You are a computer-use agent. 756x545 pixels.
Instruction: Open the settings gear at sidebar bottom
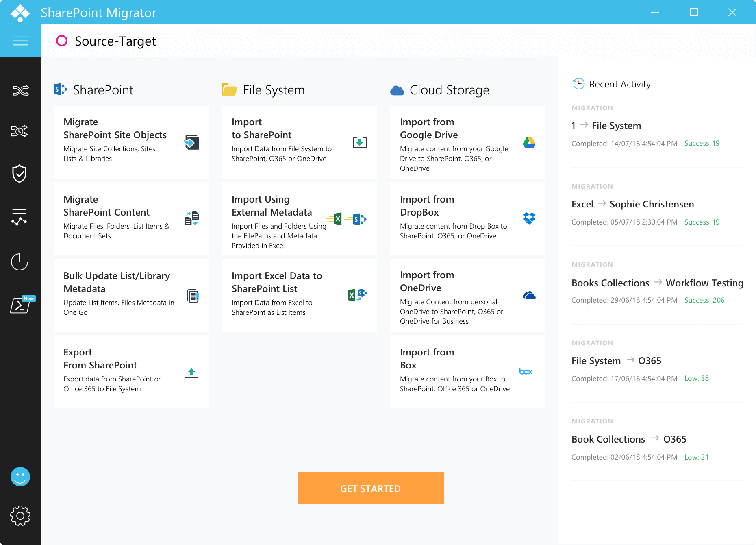coord(20,516)
